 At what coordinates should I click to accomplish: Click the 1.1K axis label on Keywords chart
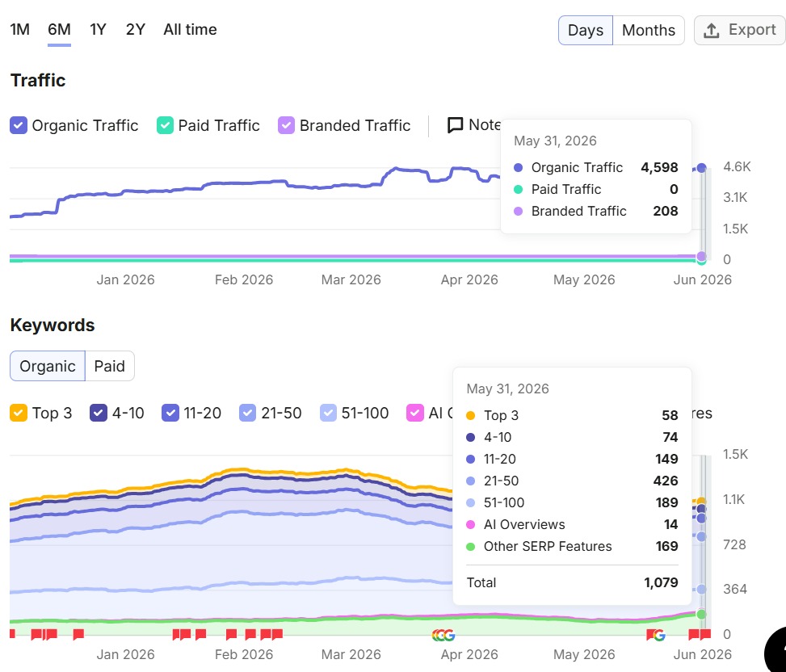tap(733, 499)
